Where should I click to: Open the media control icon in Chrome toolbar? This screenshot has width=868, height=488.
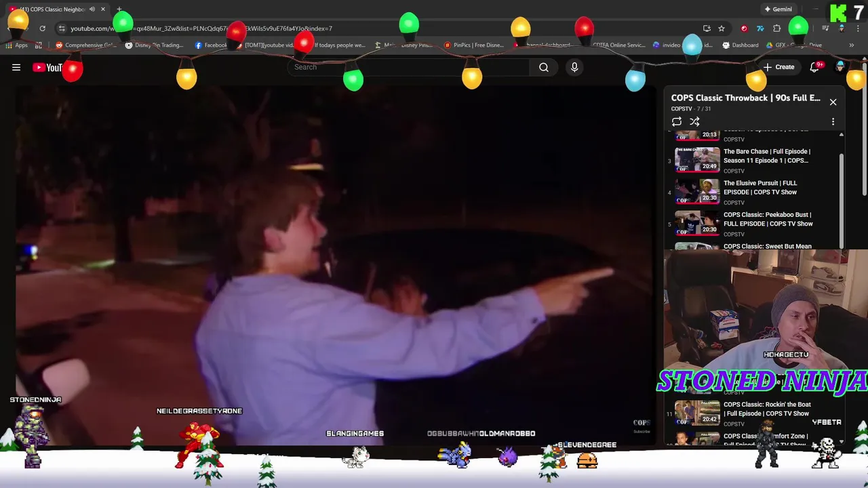825,28
